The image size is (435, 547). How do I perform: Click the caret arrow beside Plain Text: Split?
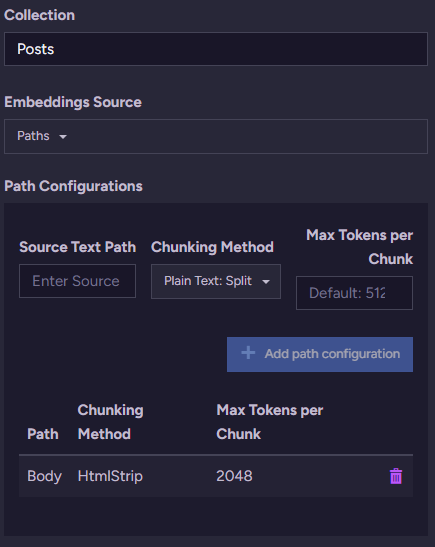pos(266,282)
